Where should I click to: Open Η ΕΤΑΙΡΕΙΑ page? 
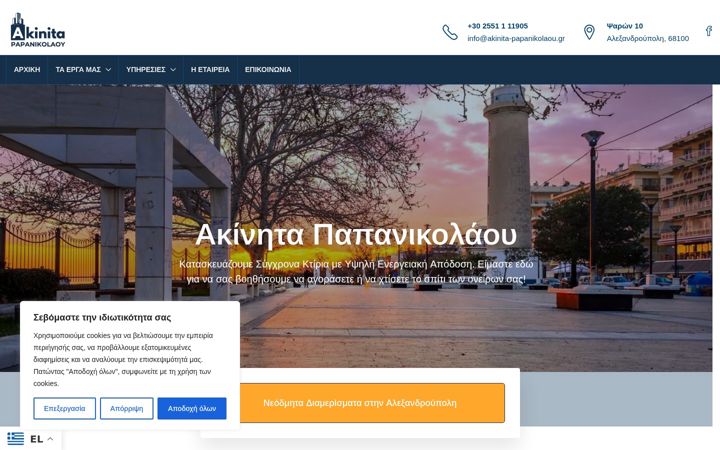click(x=210, y=70)
